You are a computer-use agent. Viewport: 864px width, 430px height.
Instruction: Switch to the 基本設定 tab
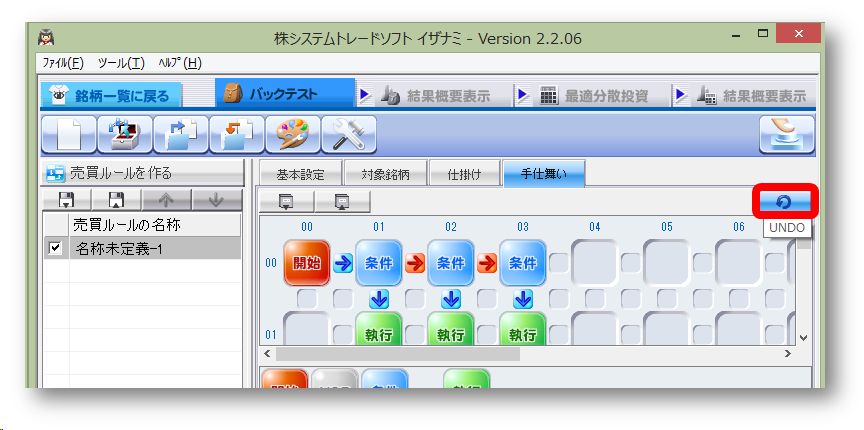tap(301, 174)
